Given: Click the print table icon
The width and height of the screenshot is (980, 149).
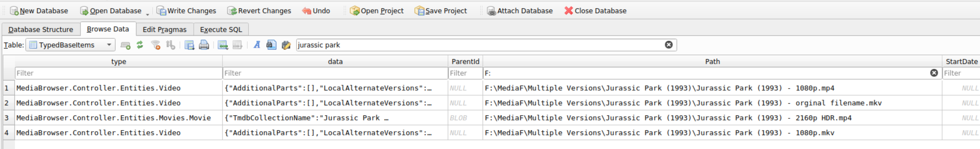Looking at the screenshot, I should (204, 45).
